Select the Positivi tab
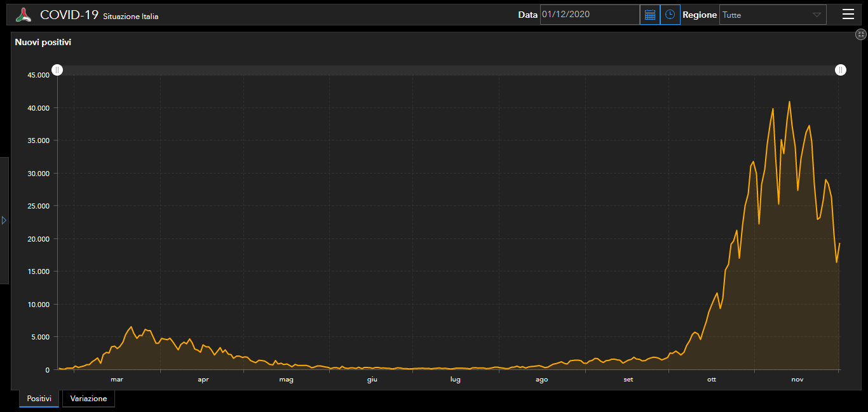868x412 pixels. (x=39, y=399)
